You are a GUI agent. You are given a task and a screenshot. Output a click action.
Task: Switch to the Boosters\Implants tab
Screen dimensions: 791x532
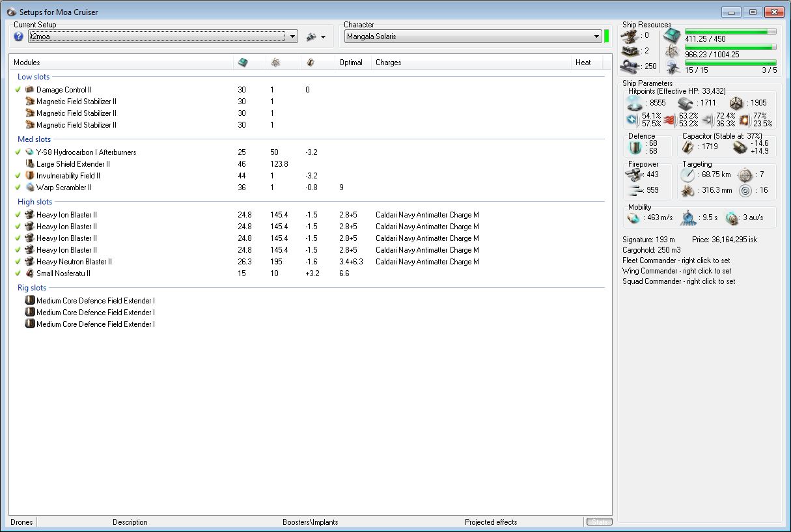310,522
